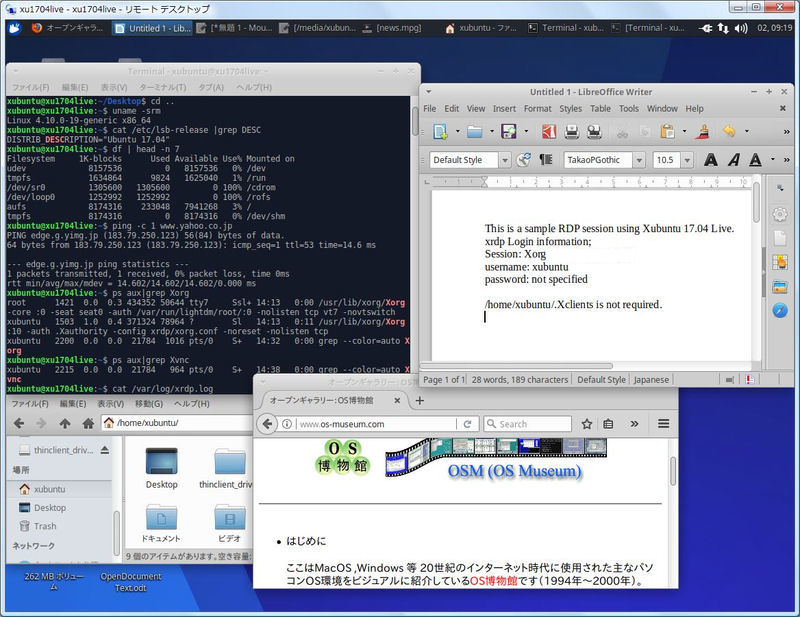Open Writer Styles menu
The height and width of the screenshot is (617, 800).
click(570, 109)
